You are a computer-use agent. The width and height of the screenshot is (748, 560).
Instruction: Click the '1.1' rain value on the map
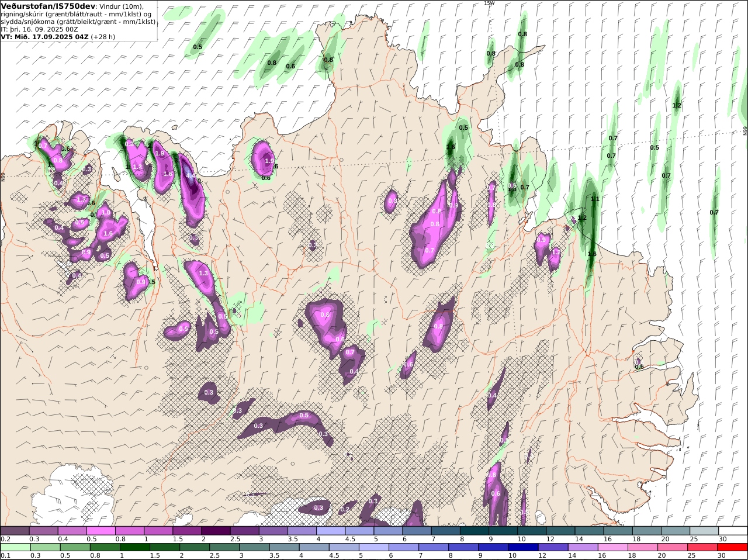595,199
